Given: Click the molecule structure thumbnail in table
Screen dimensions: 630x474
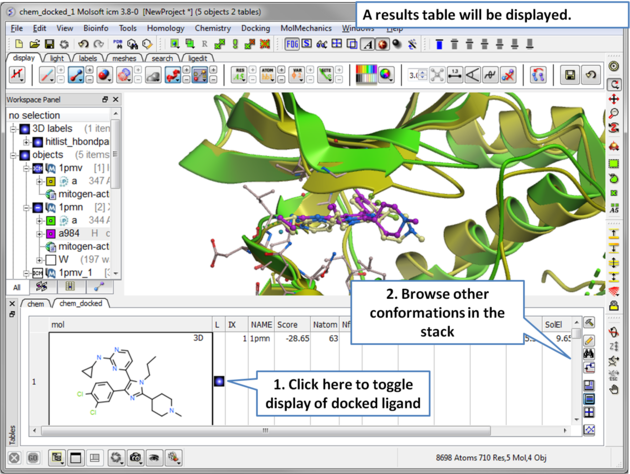Looking at the screenshot, I should pos(125,382).
